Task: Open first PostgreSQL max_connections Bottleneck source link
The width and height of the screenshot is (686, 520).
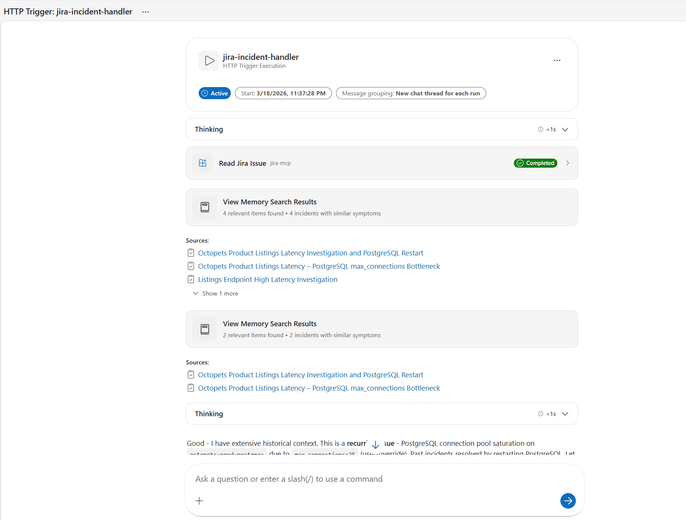Action: tap(318, 267)
